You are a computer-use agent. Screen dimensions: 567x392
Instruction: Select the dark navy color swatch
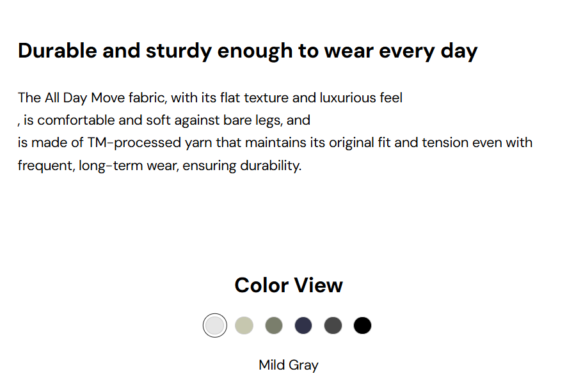pyautogui.click(x=303, y=325)
